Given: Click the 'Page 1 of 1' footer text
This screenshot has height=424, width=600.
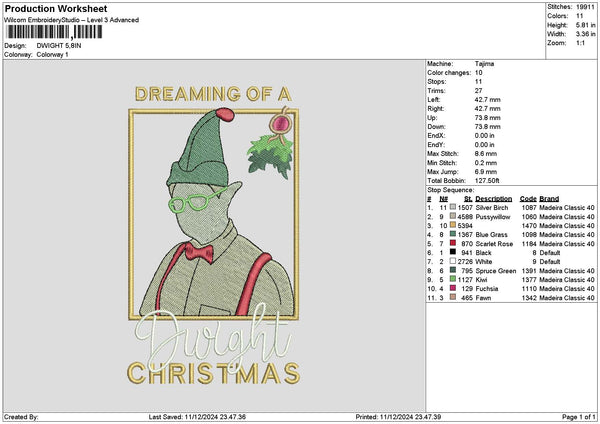Looking at the screenshot, I should tap(579, 417).
